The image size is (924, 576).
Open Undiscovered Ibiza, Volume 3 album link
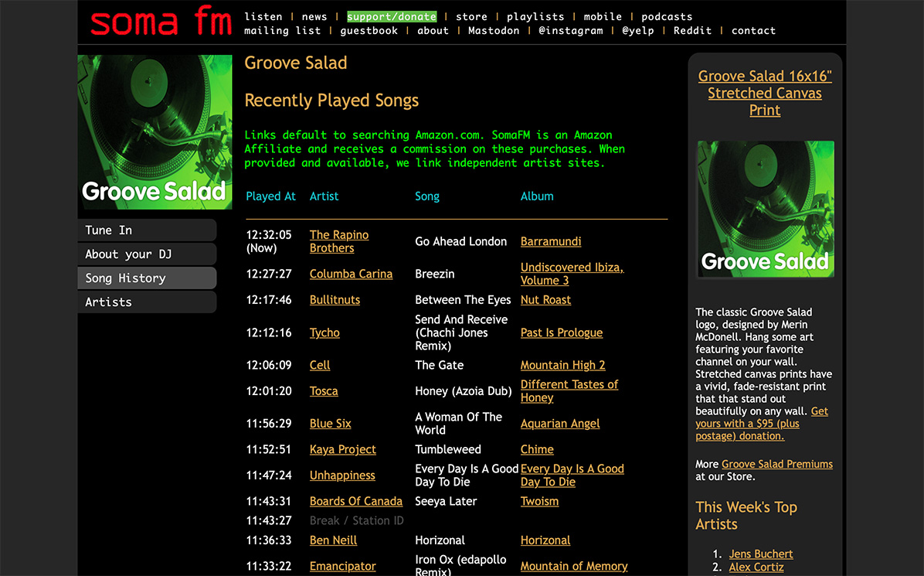572,274
